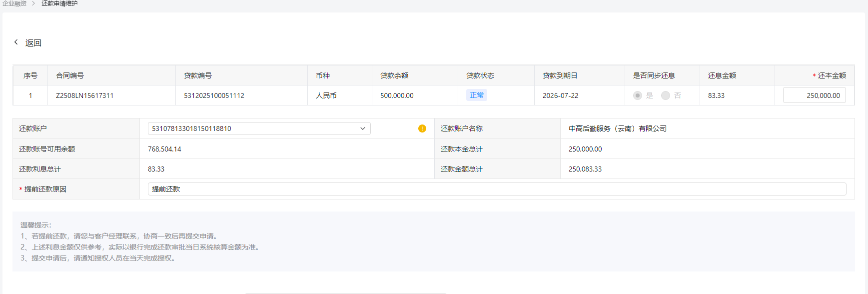The height and width of the screenshot is (294, 868).
Task: Click the available balance value 768,504.14
Action: pos(164,149)
